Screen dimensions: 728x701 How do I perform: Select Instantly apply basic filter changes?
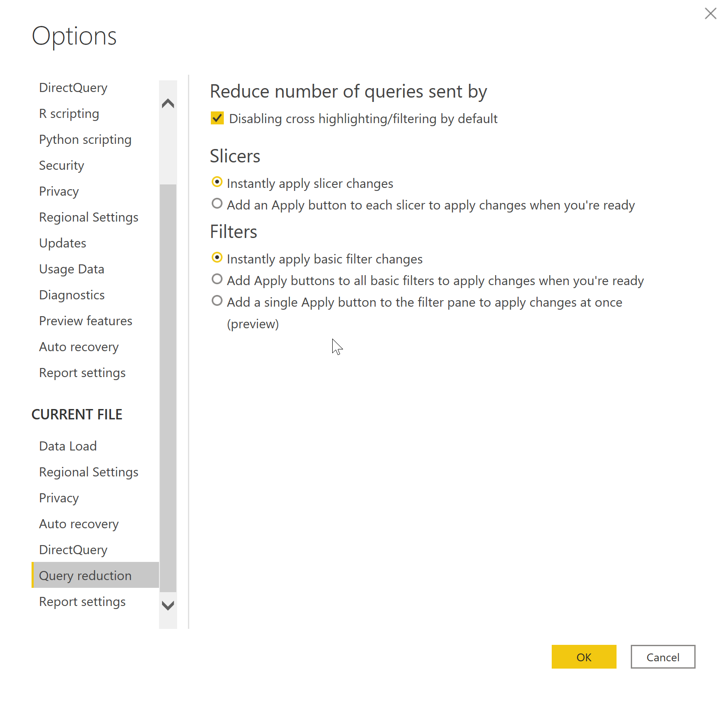tap(217, 257)
